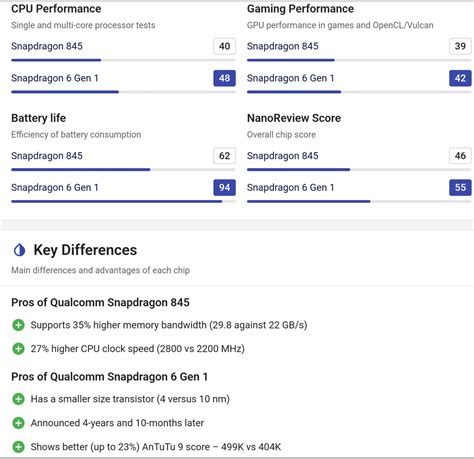
Task: Click Snapdragon 6 Gen 1 under NanoReview Score
Action: click(290, 188)
